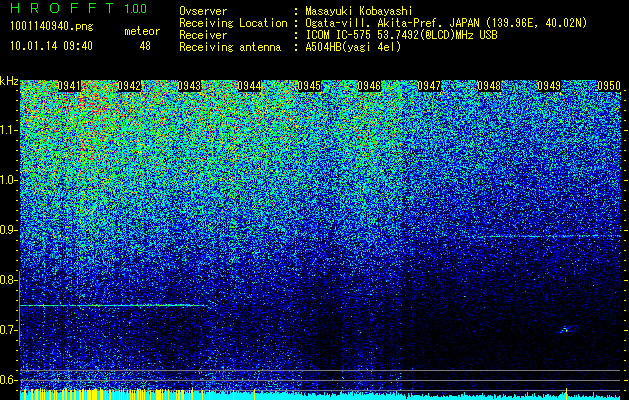Click the 0949 time marker
Viewport: 629px width, 400px height.
[x=549, y=86]
